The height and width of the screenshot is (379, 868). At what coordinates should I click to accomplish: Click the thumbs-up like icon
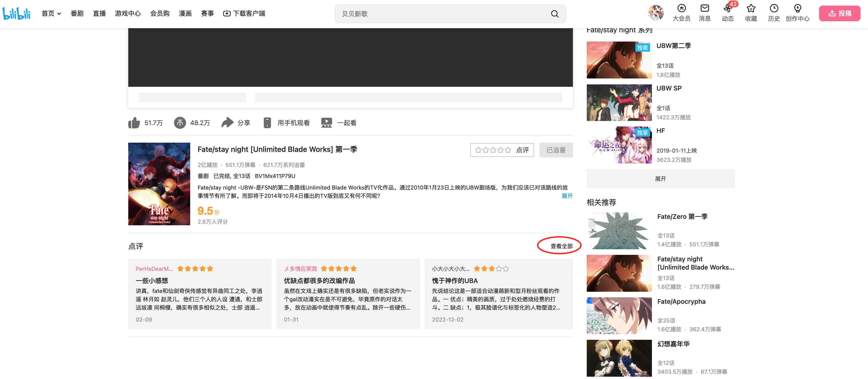pyautogui.click(x=134, y=123)
